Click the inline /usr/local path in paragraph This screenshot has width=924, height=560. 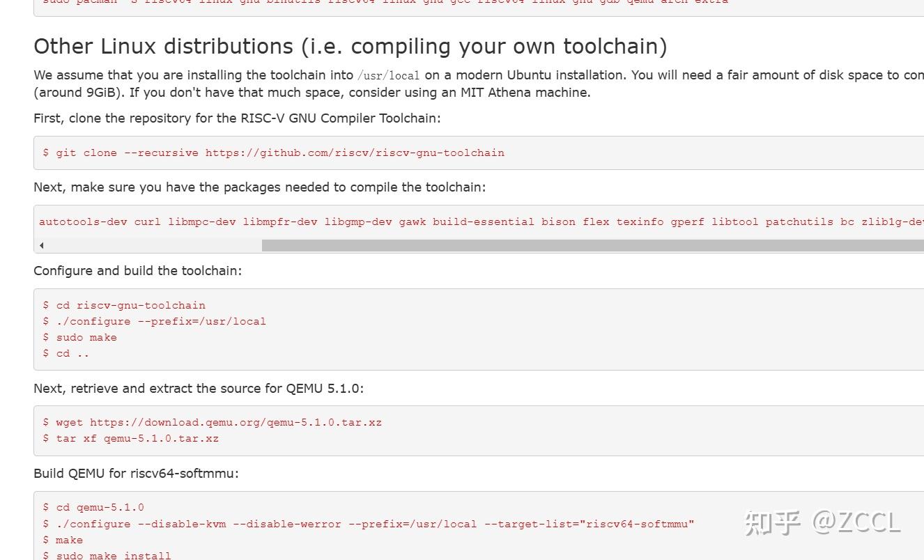pyautogui.click(x=389, y=75)
